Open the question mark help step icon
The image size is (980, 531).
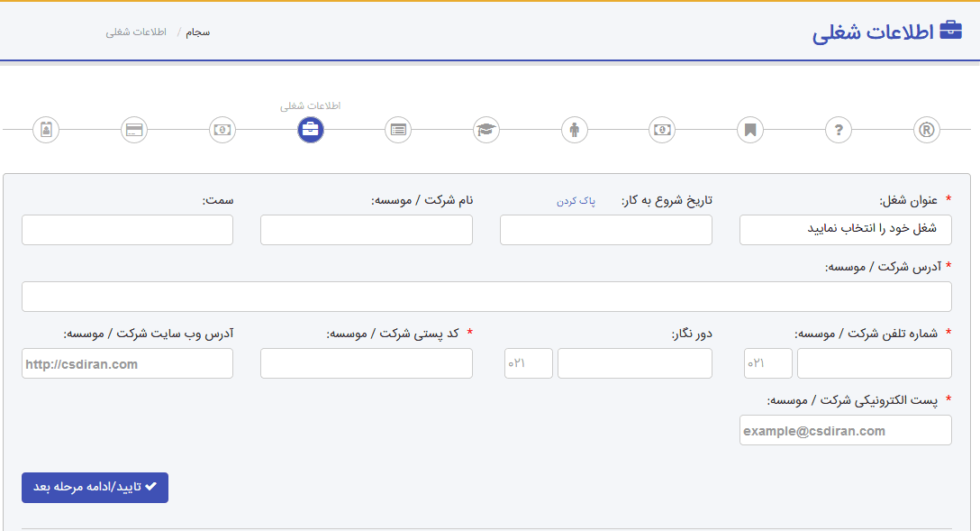pyautogui.click(x=838, y=130)
